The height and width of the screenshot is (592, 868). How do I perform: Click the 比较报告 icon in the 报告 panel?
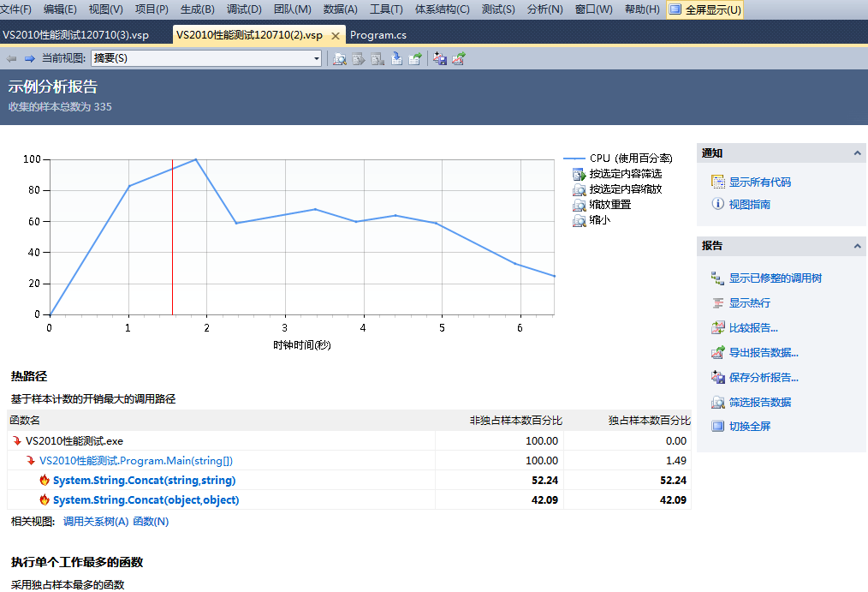(717, 328)
